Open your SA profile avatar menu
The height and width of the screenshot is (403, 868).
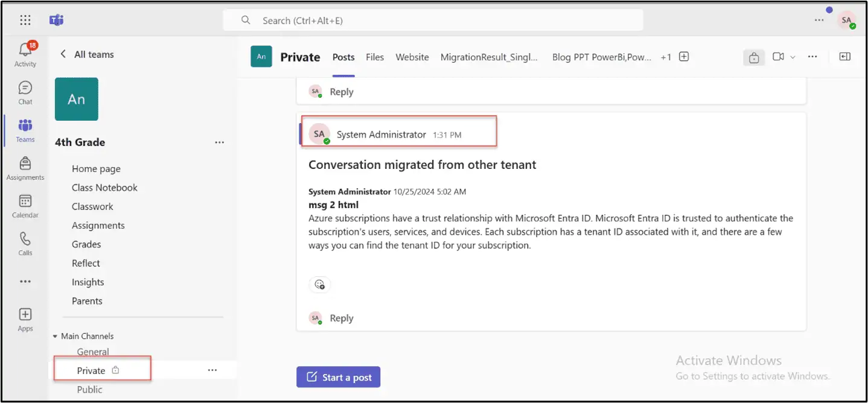(846, 19)
